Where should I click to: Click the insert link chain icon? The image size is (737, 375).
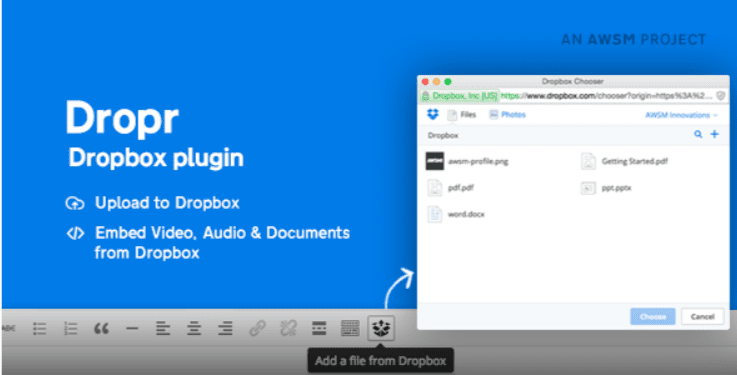[257, 328]
